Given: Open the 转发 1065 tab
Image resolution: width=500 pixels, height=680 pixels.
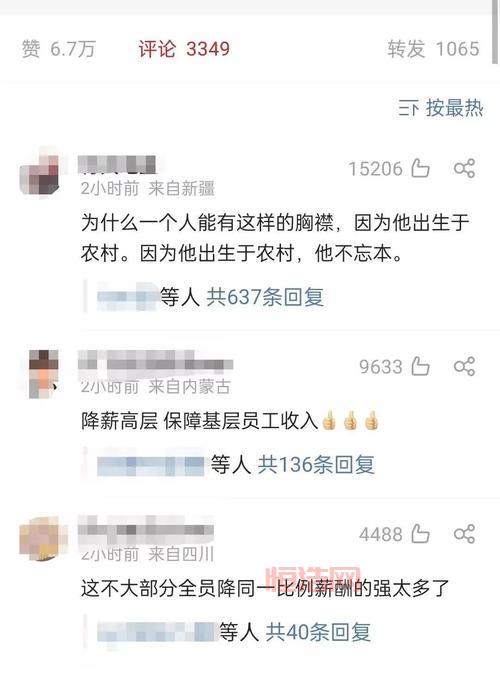Looking at the screenshot, I should (x=433, y=49).
